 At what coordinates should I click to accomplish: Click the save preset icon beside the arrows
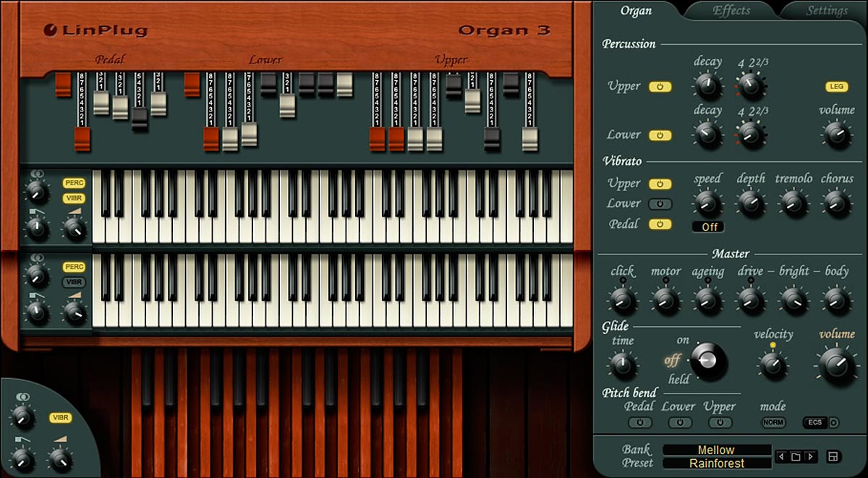[x=833, y=456]
